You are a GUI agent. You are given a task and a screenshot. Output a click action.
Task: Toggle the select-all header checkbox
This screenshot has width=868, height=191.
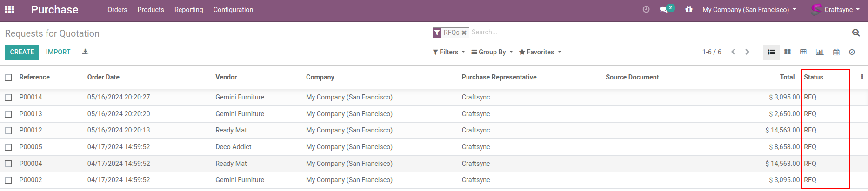[8, 77]
